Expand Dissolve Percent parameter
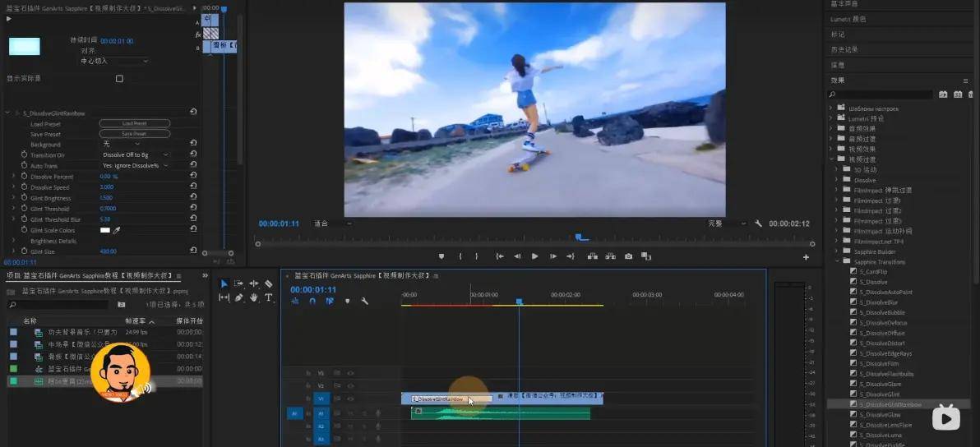Screen dimensions: 980x447 (x=14, y=177)
